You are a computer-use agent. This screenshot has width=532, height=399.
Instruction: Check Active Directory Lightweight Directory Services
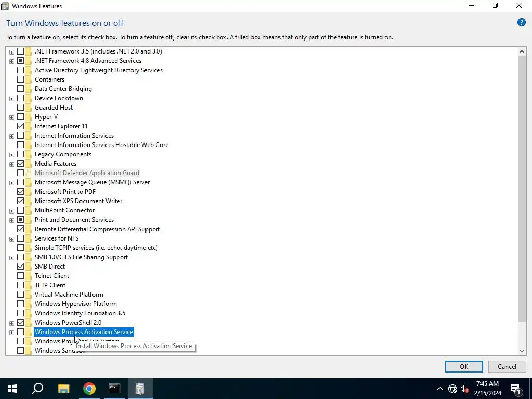point(20,70)
